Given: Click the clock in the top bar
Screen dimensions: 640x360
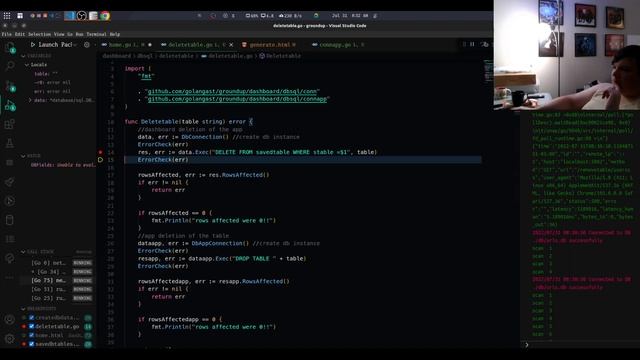Looking at the screenshot, I should tap(350, 16).
